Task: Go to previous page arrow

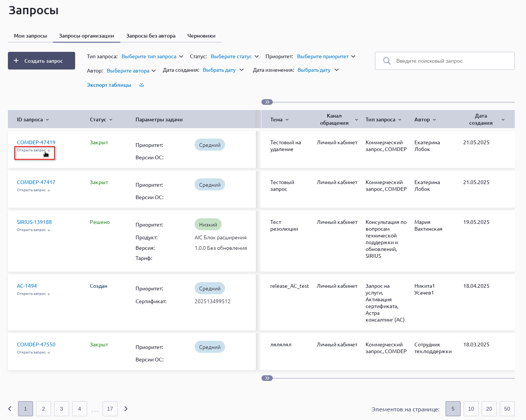Action: point(10,409)
